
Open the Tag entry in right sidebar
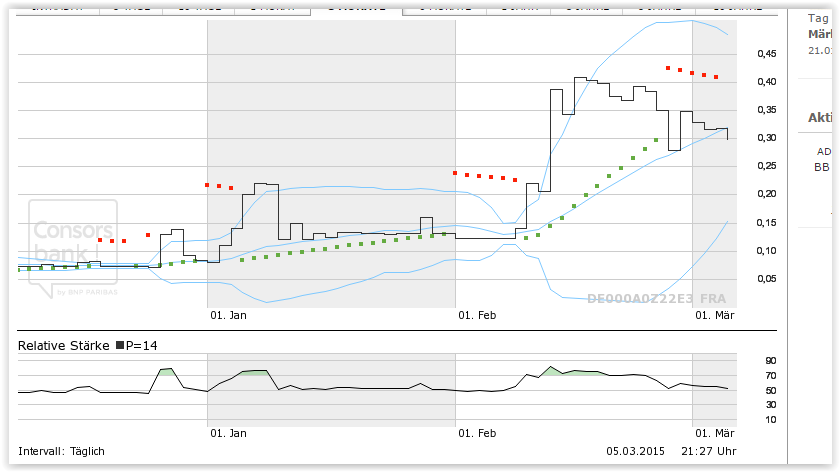818,18
